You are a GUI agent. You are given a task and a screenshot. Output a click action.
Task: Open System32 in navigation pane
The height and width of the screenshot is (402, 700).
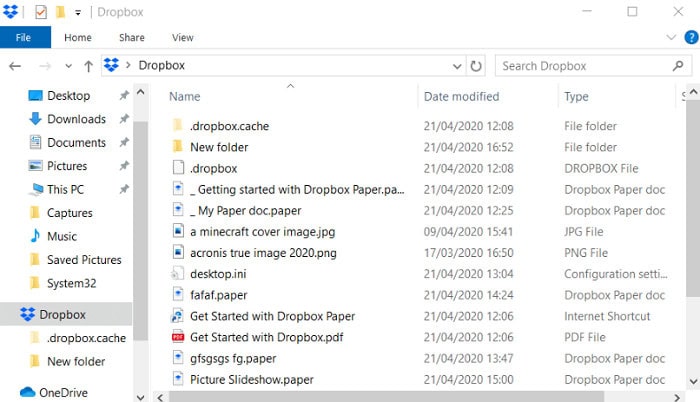71,283
